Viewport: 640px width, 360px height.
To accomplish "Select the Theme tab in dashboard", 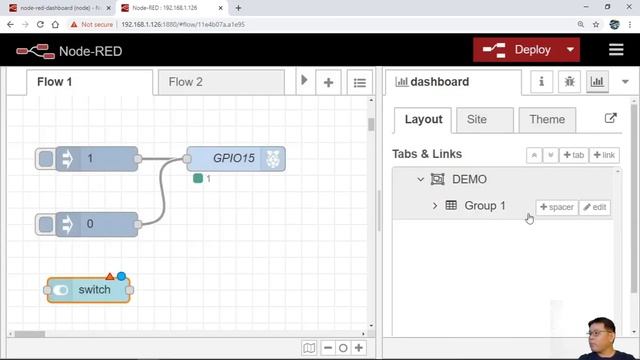I will tap(547, 120).
